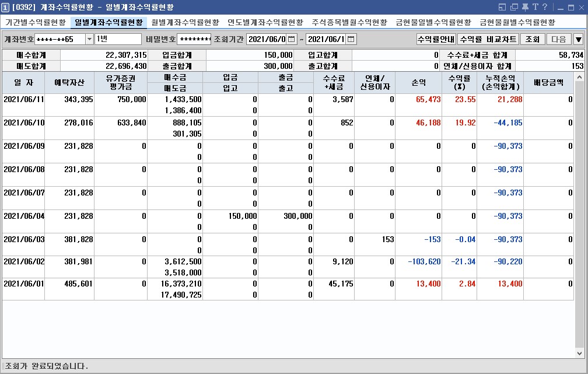The height and width of the screenshot is (374, 588).
Task: Select the 2021/06/11 row date cell
Action: [x=23, y=100]
